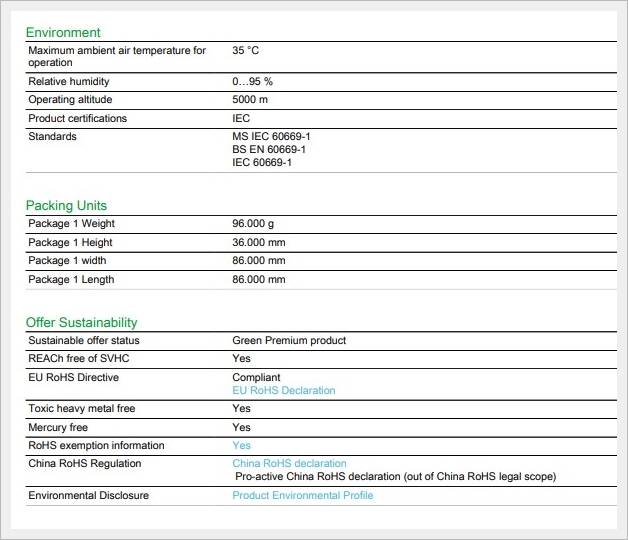Click the Product certifications IEC value
628x540 pixels.
tap(241, 119)
